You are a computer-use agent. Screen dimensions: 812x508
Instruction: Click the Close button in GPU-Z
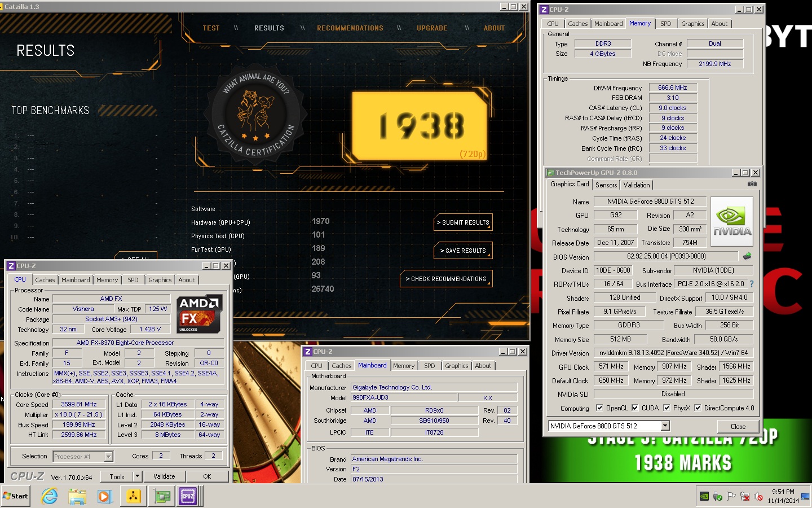click(x=738, y=427)
